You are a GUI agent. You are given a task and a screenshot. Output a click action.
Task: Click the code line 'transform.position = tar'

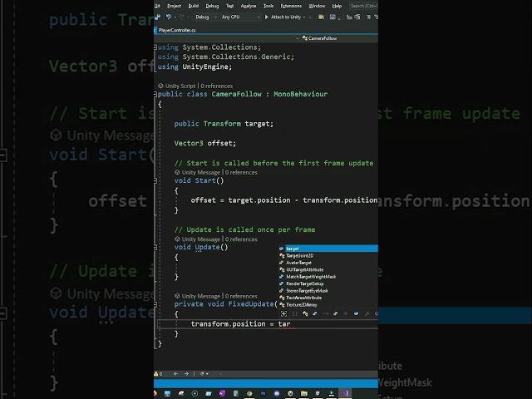click(x=240, y=324)
